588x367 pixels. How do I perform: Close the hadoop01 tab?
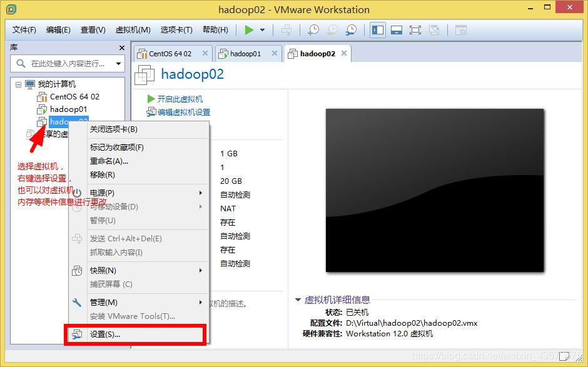point(275,53)
